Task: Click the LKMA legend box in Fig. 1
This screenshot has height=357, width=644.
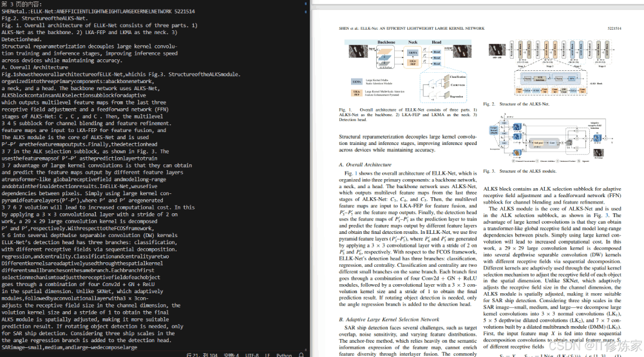Action: [x=357, y=82]
